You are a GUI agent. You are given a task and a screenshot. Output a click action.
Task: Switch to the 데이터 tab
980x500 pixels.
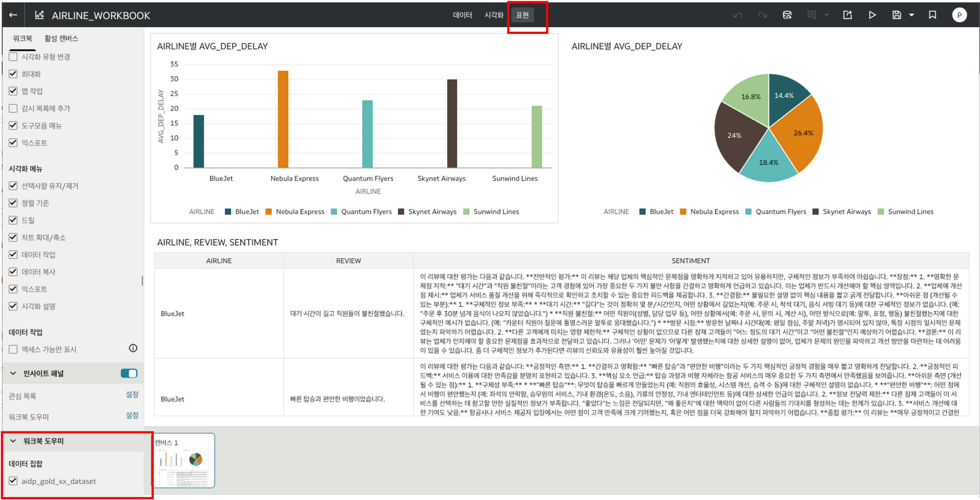click(462, 15)
